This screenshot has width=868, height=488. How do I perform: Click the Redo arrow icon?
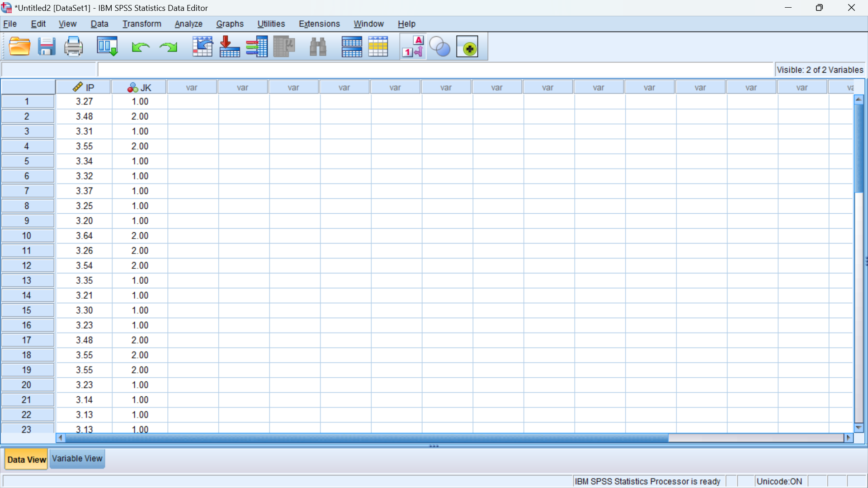click(x=168, y=47)
